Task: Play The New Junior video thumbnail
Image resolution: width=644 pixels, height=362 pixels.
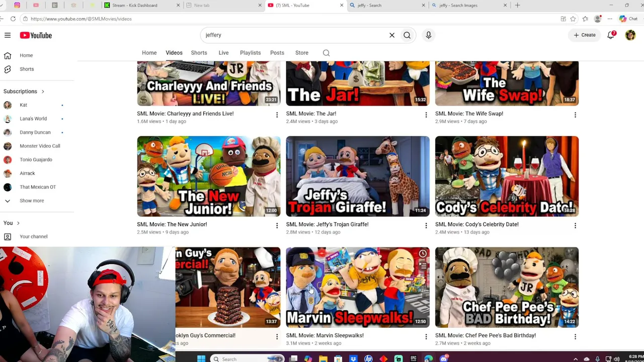Action: click(209, 176)
